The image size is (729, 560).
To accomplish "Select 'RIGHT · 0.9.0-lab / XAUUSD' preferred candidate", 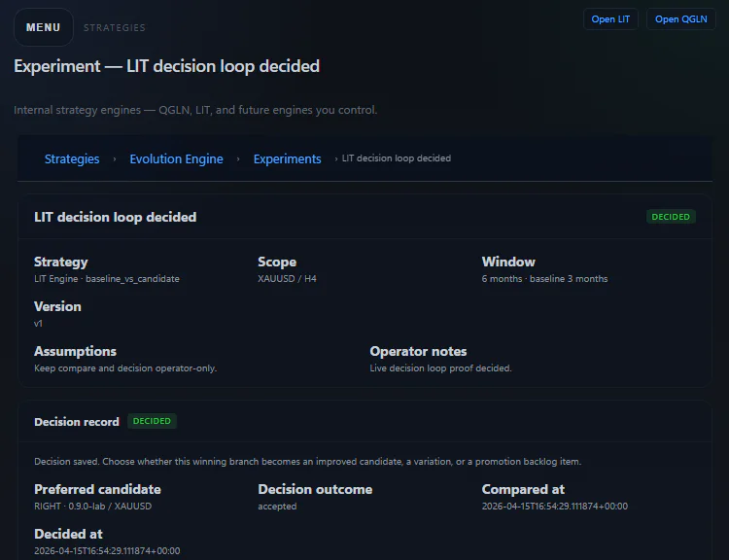I will point(92,507).
